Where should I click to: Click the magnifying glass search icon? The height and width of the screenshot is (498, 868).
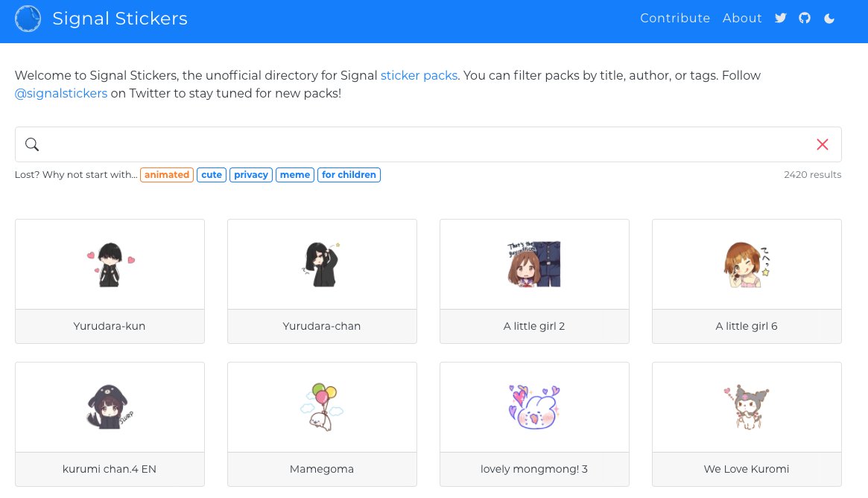32,144
